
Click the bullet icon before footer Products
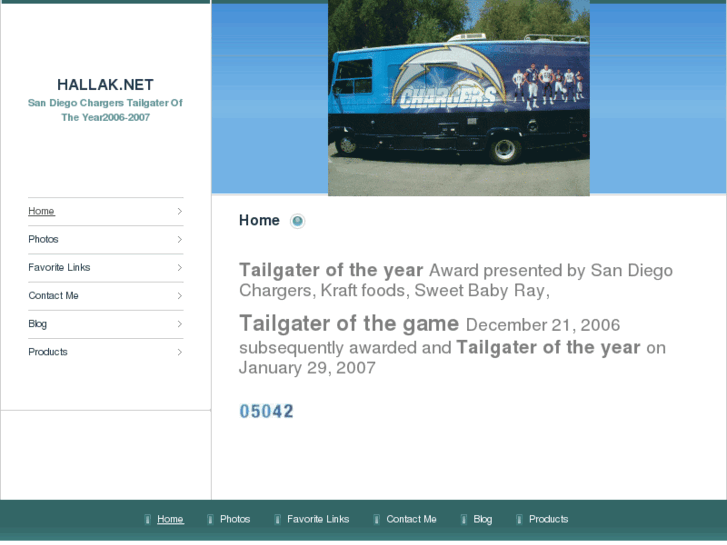(519, 519)
